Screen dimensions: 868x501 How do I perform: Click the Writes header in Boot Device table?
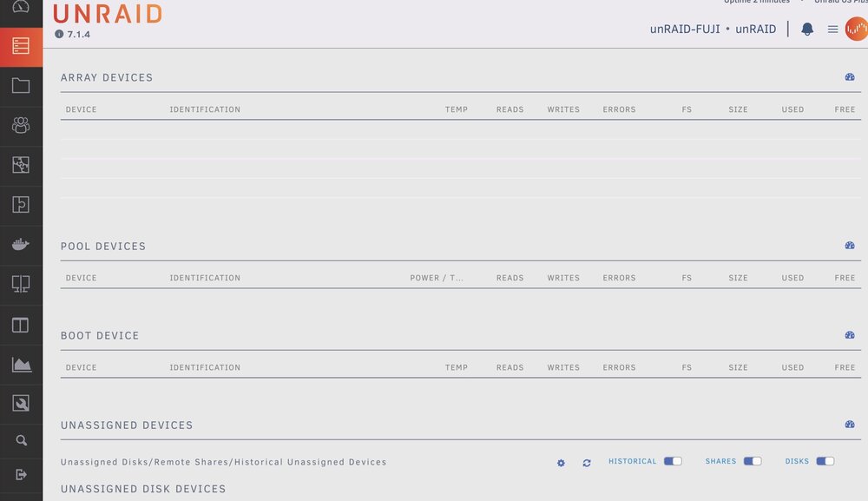[563, 367]
